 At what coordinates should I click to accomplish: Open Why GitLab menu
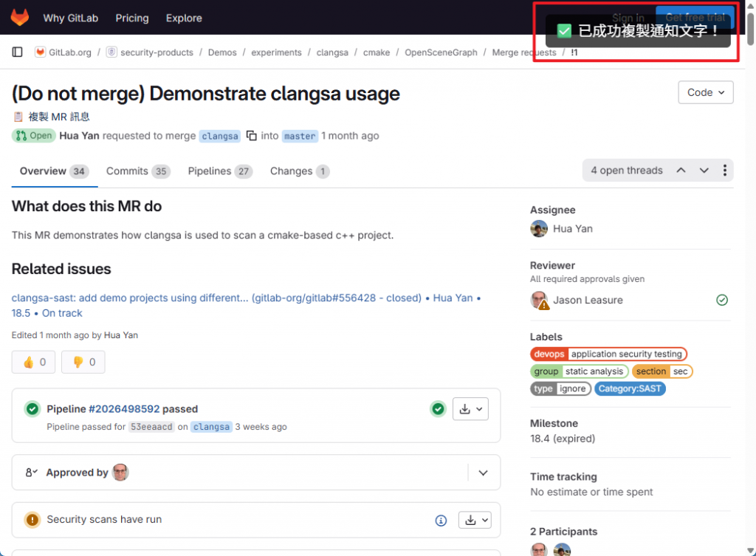[x=70, y=18]
